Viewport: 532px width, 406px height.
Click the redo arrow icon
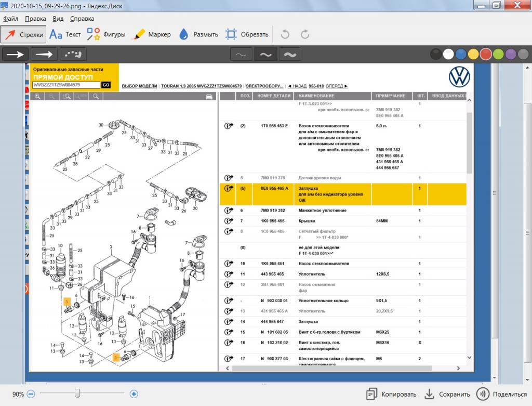click(304, 34)
